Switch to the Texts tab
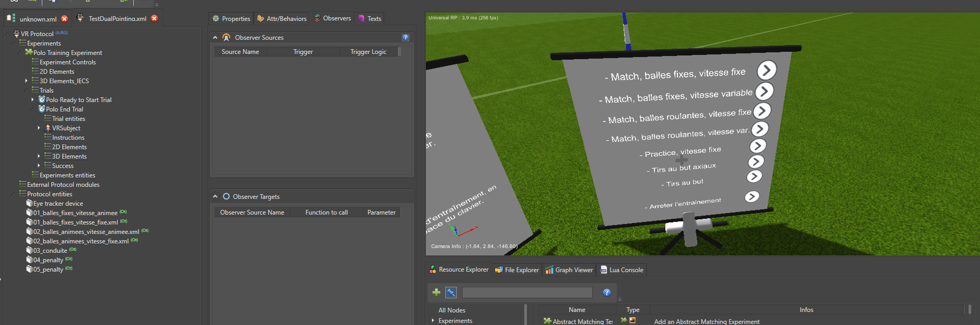Screen dimensions: 980x325 (x=370, y=18)
